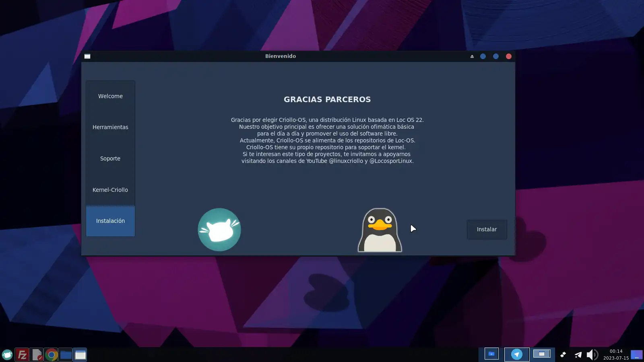Select the Instalación tab
644x362 pixels.
pos(110,221)
